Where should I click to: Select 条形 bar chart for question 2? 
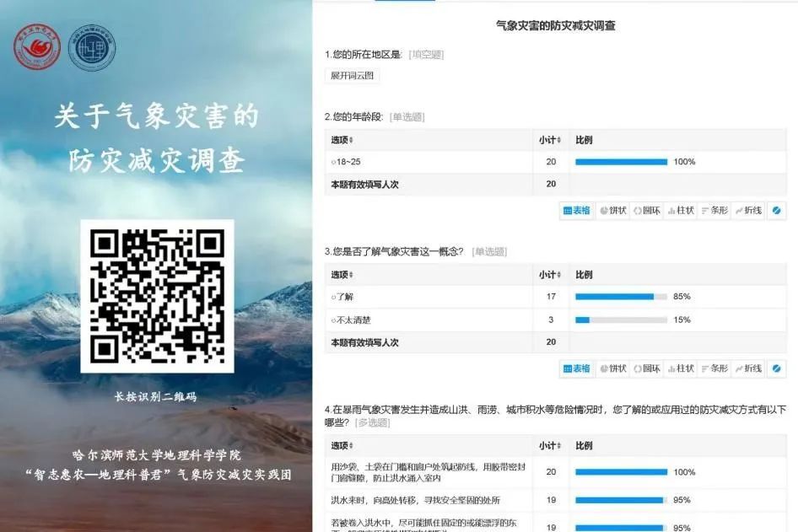coord(714,211)
